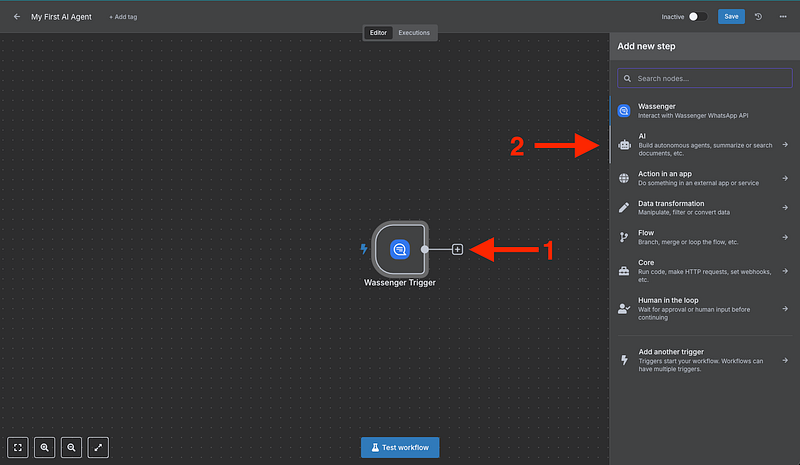Screen dimensions: 800x465
Task: Open the three-dot more options menu
Action: 782,17
